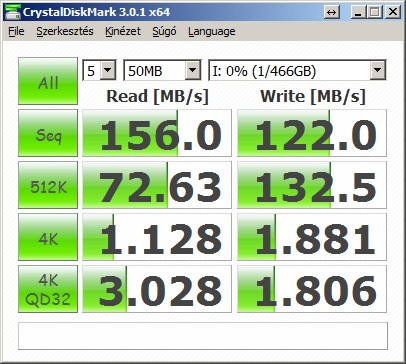Run all benchmarks with the All button

click(x=48, y=81)
